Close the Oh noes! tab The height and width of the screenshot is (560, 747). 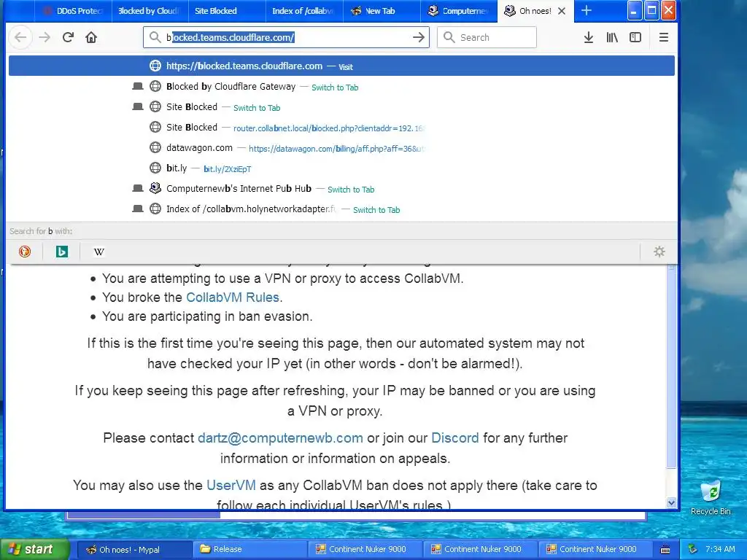(562, 11)
